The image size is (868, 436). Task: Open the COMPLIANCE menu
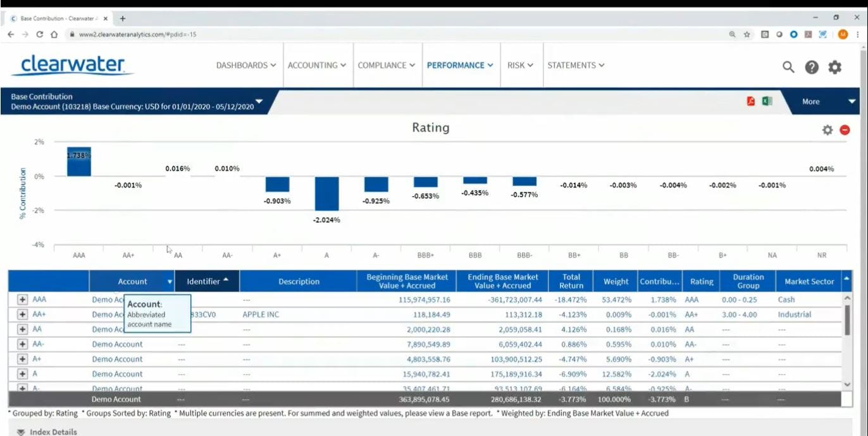pos(387,65)
